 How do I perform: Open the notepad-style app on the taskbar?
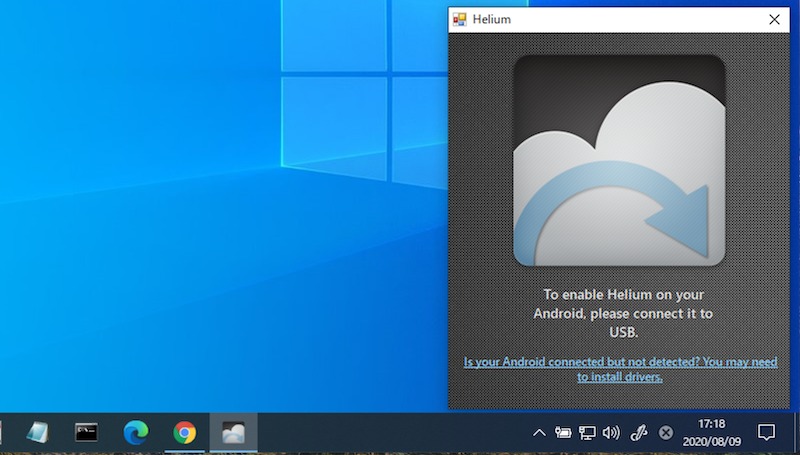pyautogui.click(x=38, y=432)
